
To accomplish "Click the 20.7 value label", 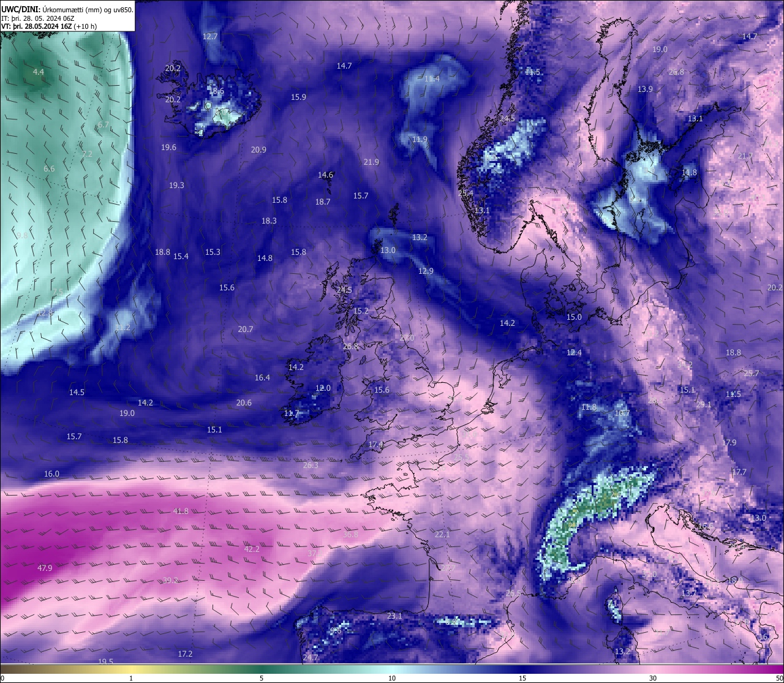I will point(246,329).
